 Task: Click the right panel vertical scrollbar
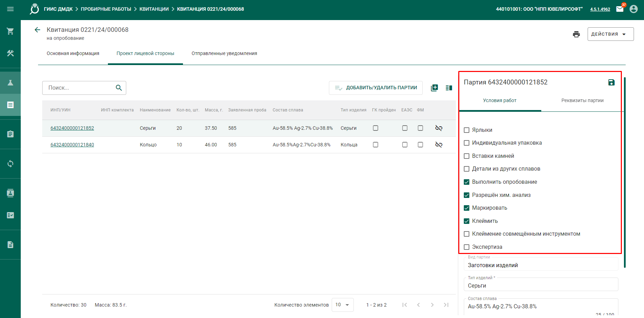click(625, 173)
